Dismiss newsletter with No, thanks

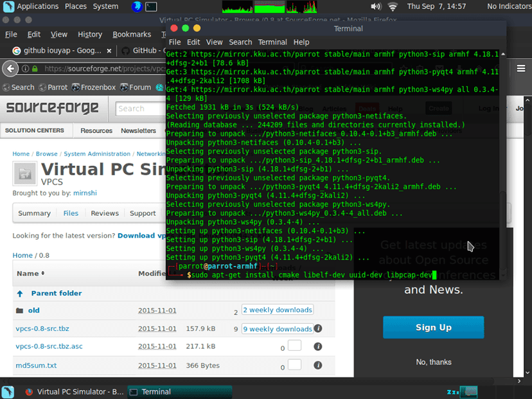tap(434, 362)
